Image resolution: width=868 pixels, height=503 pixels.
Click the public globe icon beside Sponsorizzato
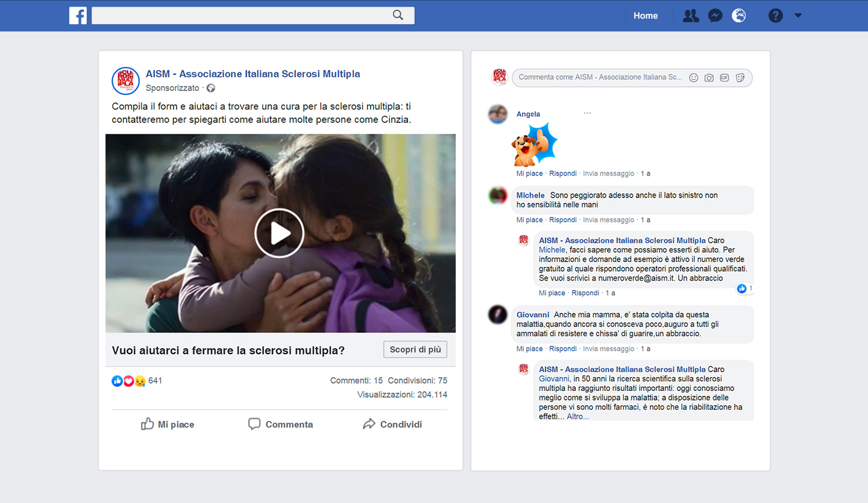coord(211,88)
